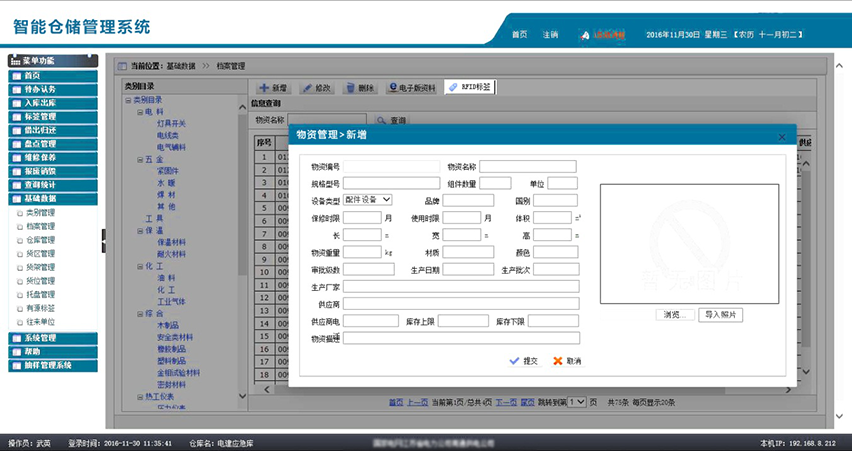The image size is (852, 451).
Task: Click the 浏览... button
Action: click(x=675, y=315)
